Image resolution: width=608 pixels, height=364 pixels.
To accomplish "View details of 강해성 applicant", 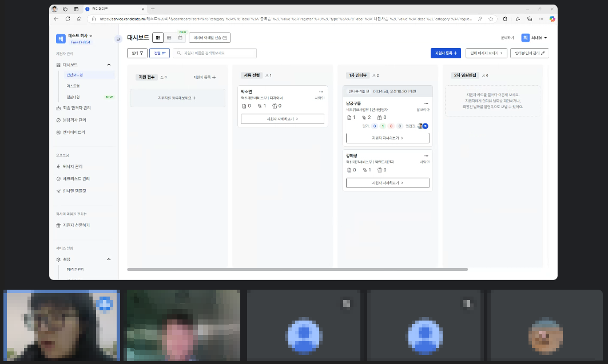I will 387,183.
